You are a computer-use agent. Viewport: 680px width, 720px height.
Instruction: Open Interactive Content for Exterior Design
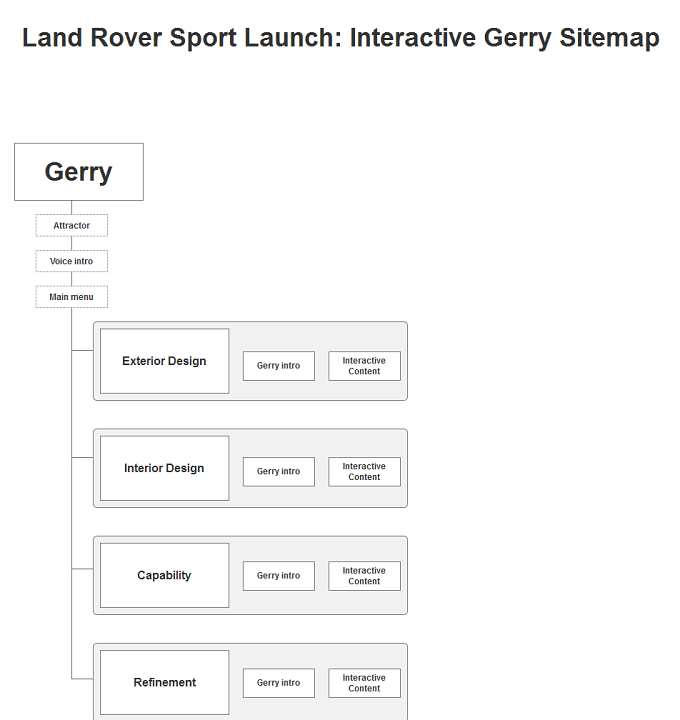click(364, 366)
